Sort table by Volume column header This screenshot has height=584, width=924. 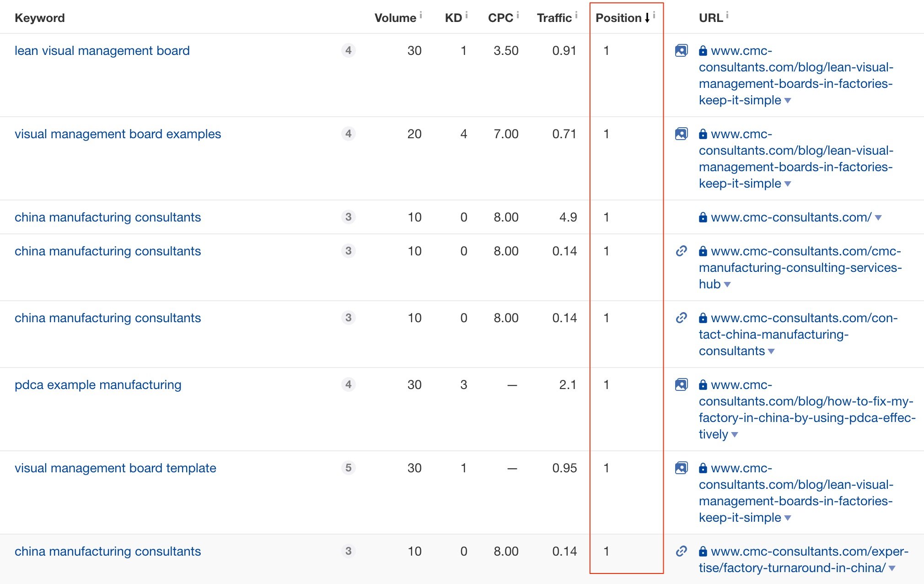coord(395,18)
